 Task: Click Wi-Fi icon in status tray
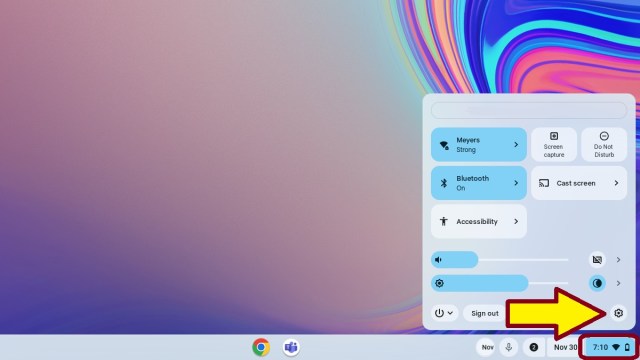pos(616,347)
